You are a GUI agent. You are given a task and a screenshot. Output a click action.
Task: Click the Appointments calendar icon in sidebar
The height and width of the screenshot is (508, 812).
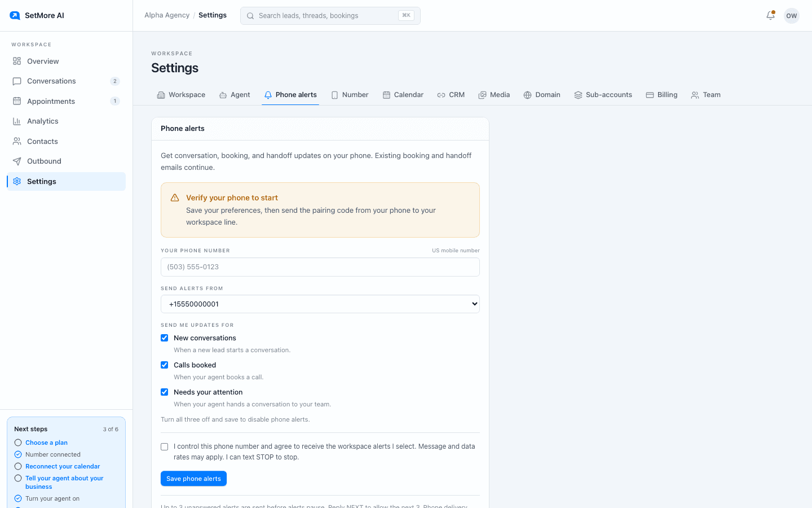pos(17,101)
